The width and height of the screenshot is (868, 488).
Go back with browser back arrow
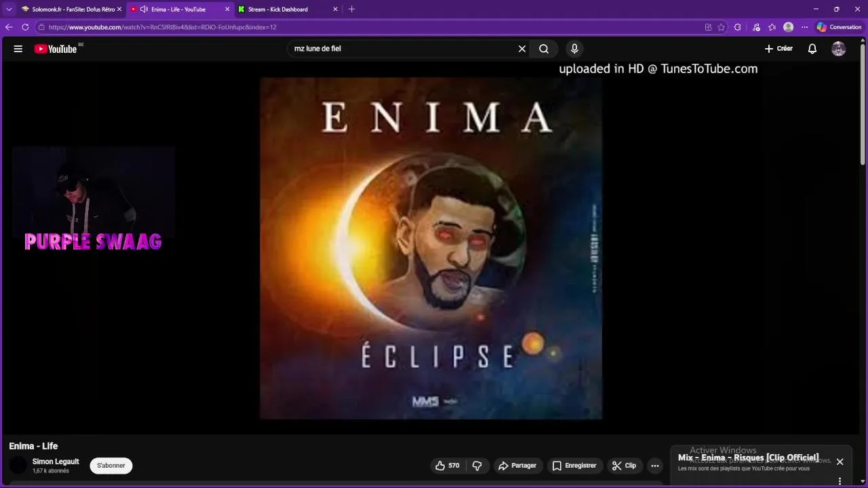[9, 27]
